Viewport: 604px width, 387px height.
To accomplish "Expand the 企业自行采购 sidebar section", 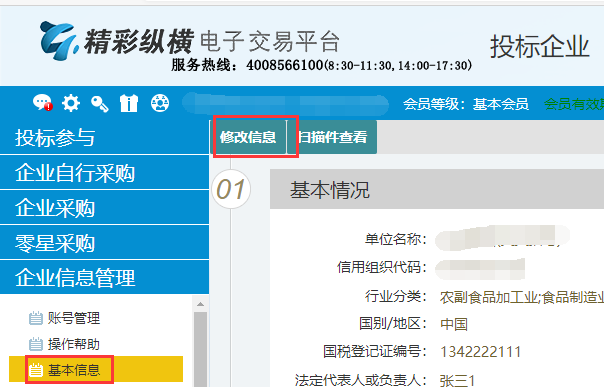I will click(x=104, y=172).
